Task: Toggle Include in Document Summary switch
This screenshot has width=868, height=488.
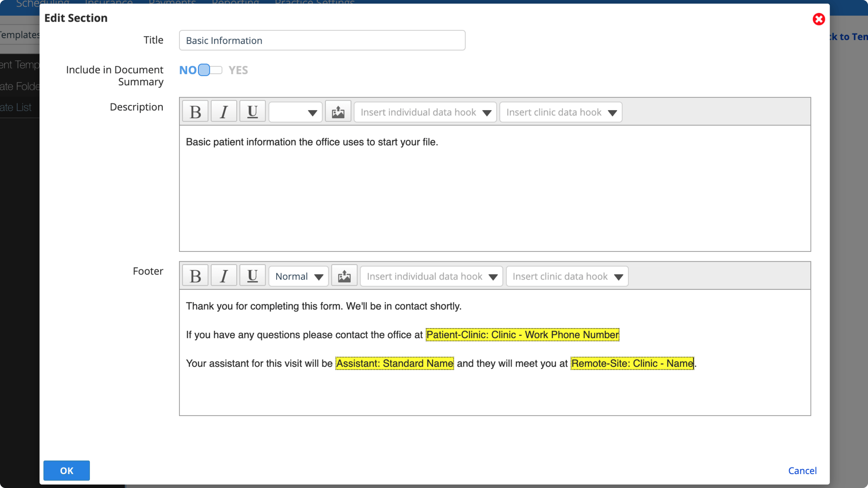Action: (x=210, y=69)
